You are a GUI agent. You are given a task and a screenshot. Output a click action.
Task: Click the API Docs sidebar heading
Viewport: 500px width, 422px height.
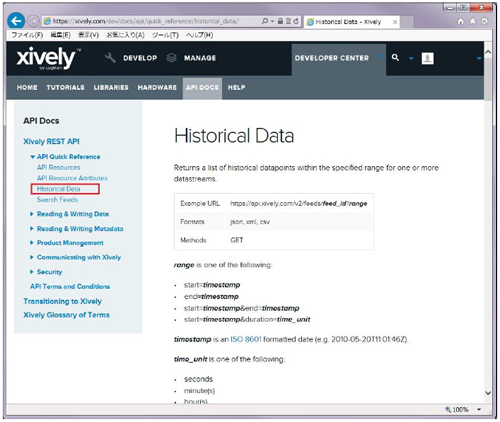click(x=41, y=121)
